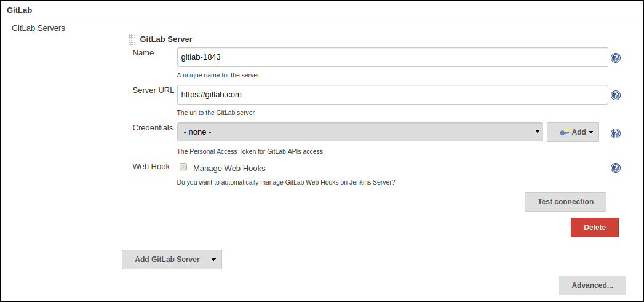This screenshot has height=302, width=644.
Task: Open help for the Name field
Action: pos(615,58)
